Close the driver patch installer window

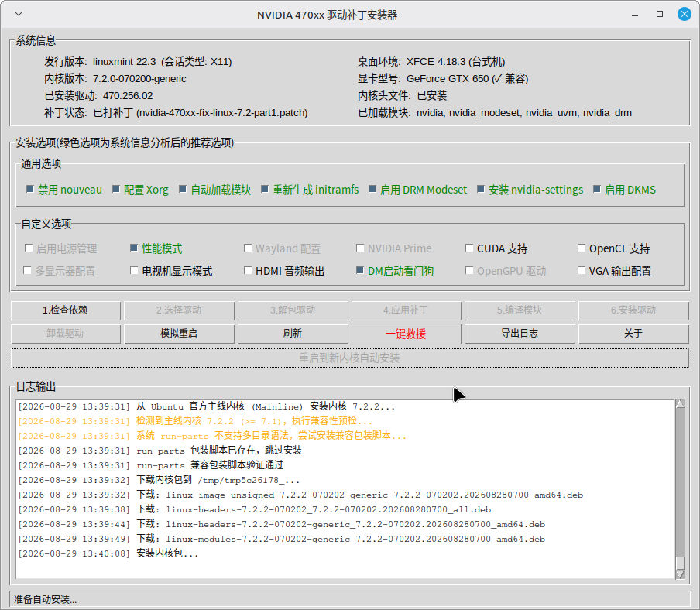pyautogui.click(x=684, y=14)
